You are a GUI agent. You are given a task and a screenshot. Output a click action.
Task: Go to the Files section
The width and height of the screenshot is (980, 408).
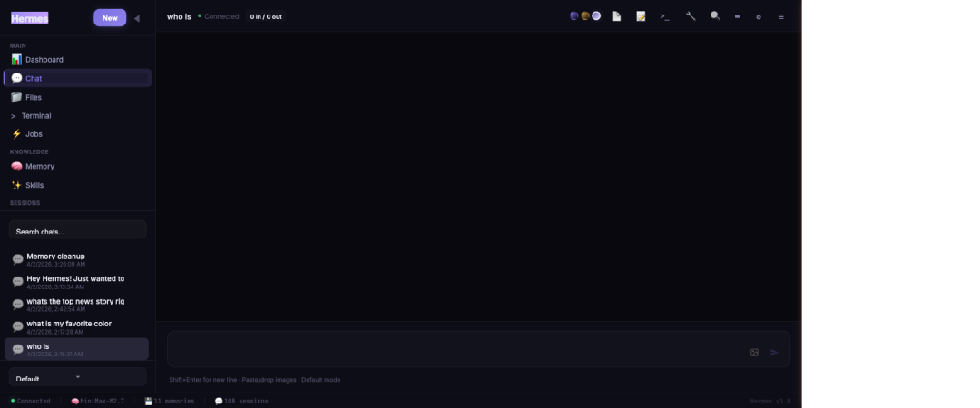[33, 97]
